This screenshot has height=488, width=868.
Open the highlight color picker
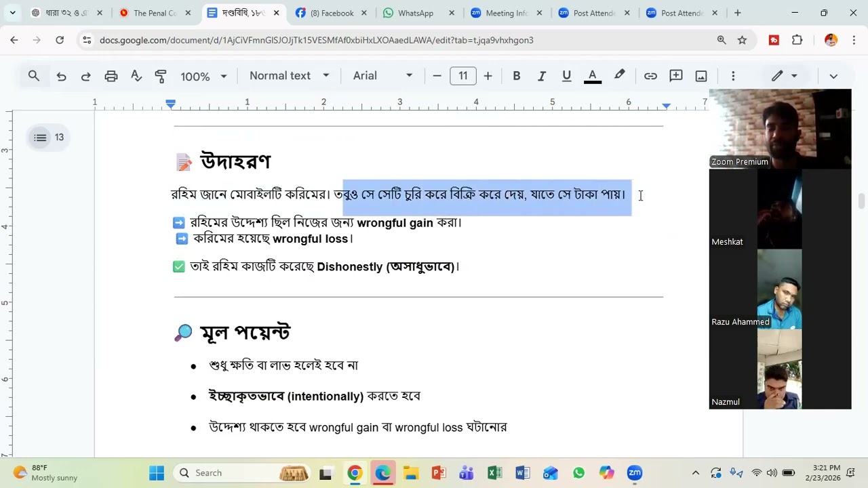click(620, 76)
